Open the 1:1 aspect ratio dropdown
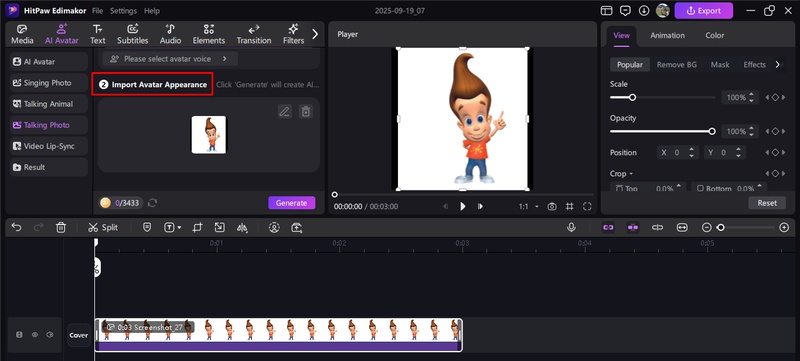The width and height of the screenshot is (800, 361). pos(529,207)
